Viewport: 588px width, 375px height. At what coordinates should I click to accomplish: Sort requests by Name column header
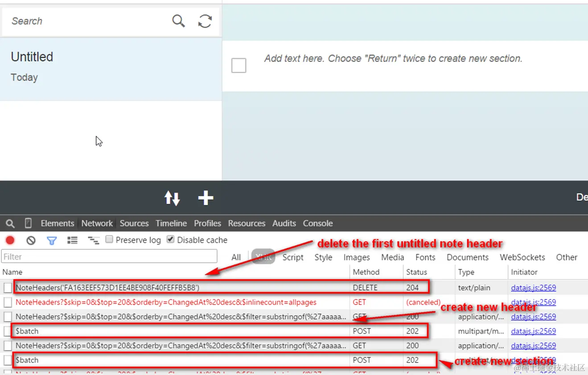(175, 272)
